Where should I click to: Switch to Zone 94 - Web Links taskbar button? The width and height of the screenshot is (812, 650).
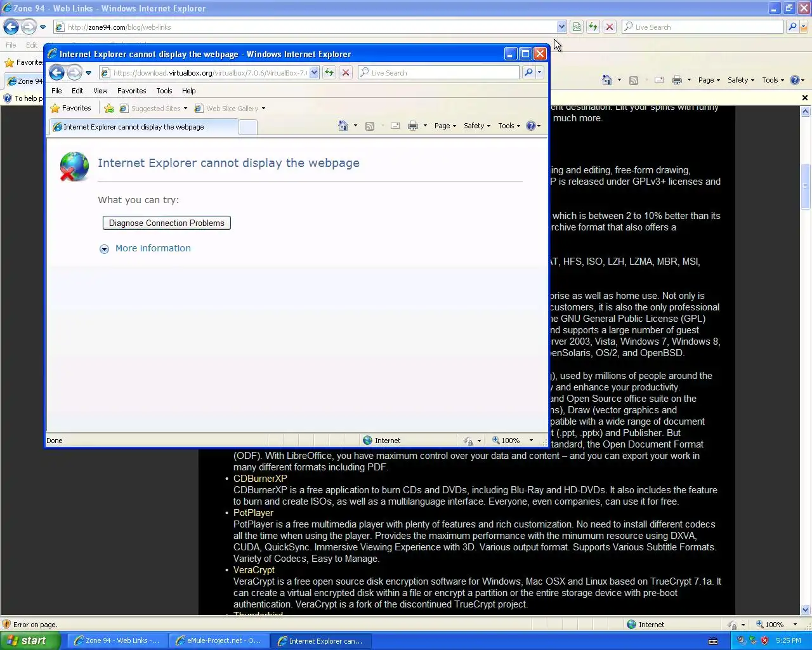coord(117,641)
